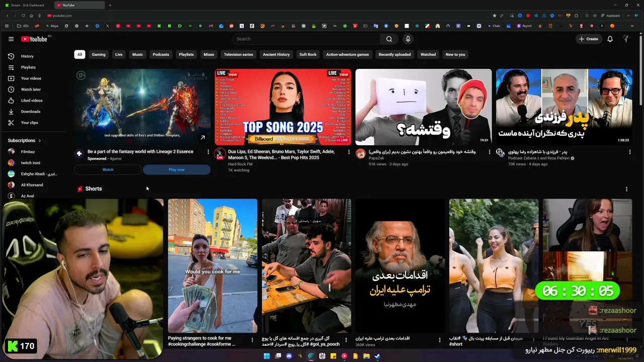Open the Lineage 2 Essence ad thumbnail
Screen dimensions: 644x362
point(142,107)
